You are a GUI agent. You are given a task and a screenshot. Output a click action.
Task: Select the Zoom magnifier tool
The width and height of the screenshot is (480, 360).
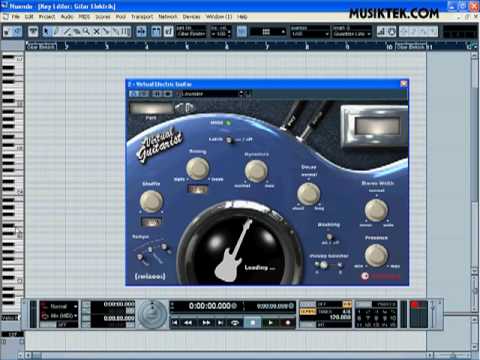pos(86,32)
